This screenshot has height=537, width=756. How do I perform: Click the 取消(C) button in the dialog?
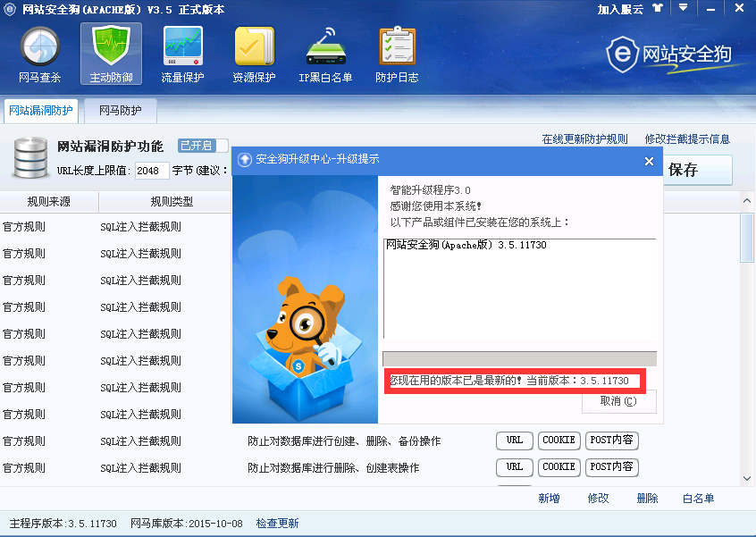(618, 401)
